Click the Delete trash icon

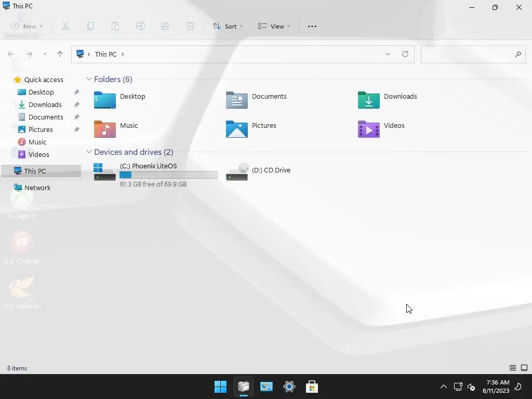[x=190, y=26]
